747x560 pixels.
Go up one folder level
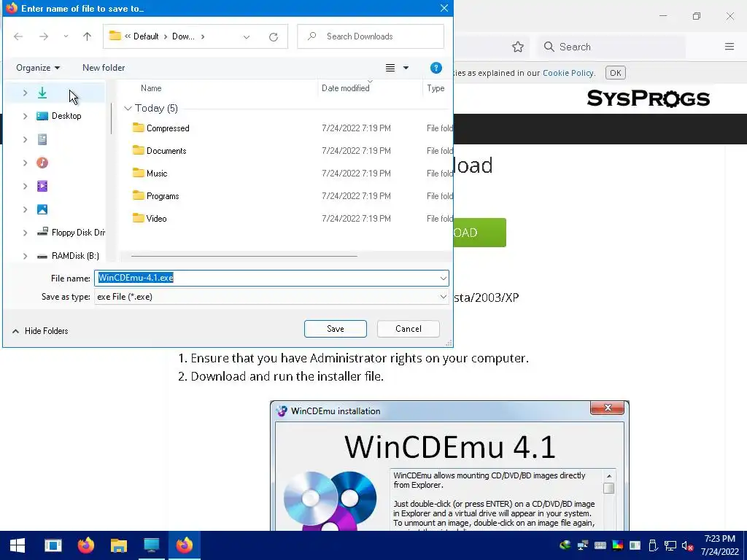pyautogui.click(x=88, y=36)
